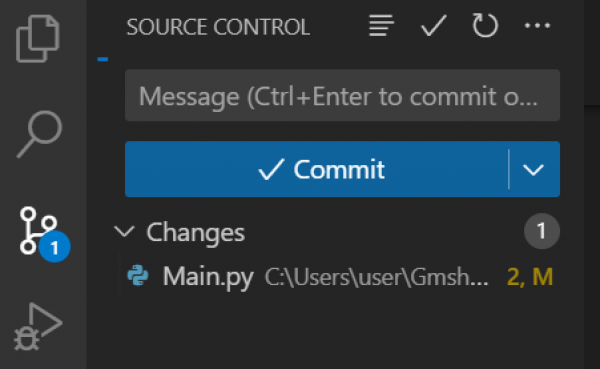Click the SOURCE CONTROL panel title
Image resolution: width=600 pixels, height=369 pixels.
click(218, 27)
